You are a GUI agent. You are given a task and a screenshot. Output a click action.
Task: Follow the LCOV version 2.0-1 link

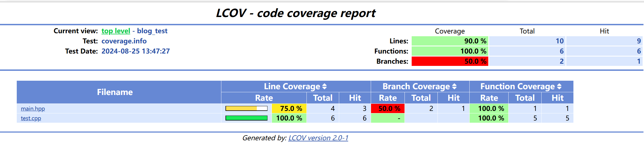tap(318, 138)
